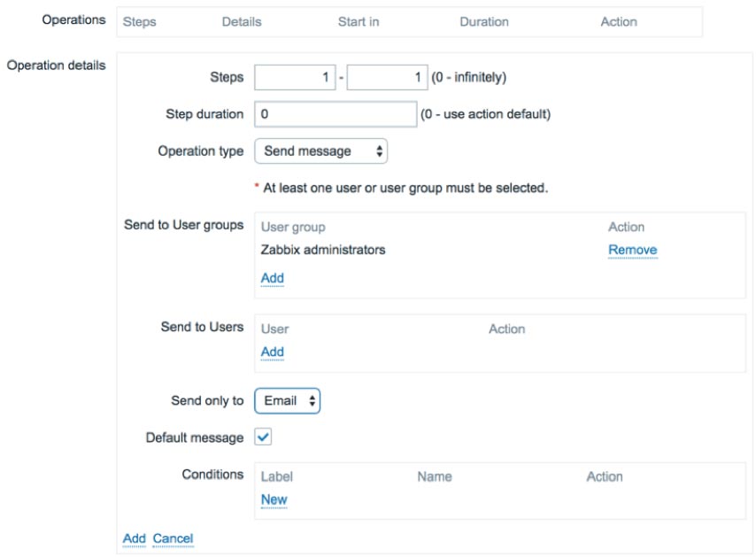Click the Steps column header in Operations

coord(139,22)
